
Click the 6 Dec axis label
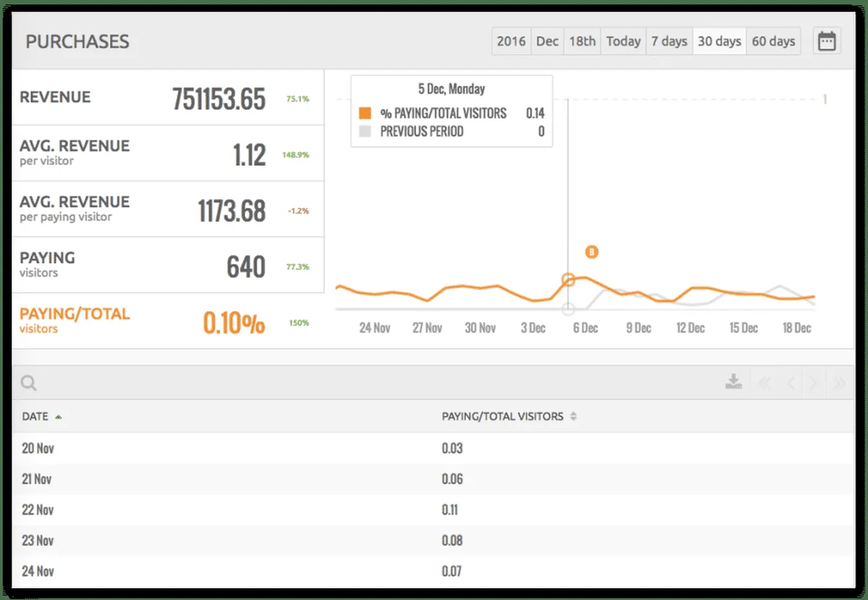click(585, 328)
